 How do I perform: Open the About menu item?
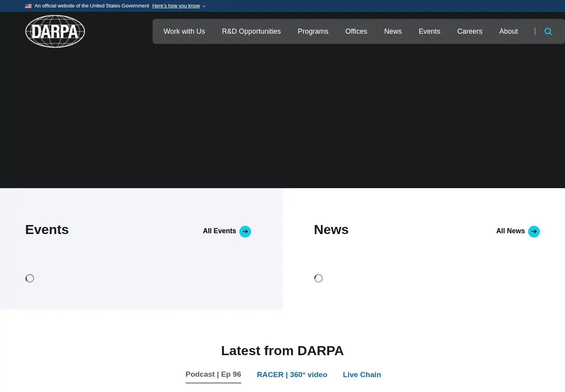coord(508,31)
